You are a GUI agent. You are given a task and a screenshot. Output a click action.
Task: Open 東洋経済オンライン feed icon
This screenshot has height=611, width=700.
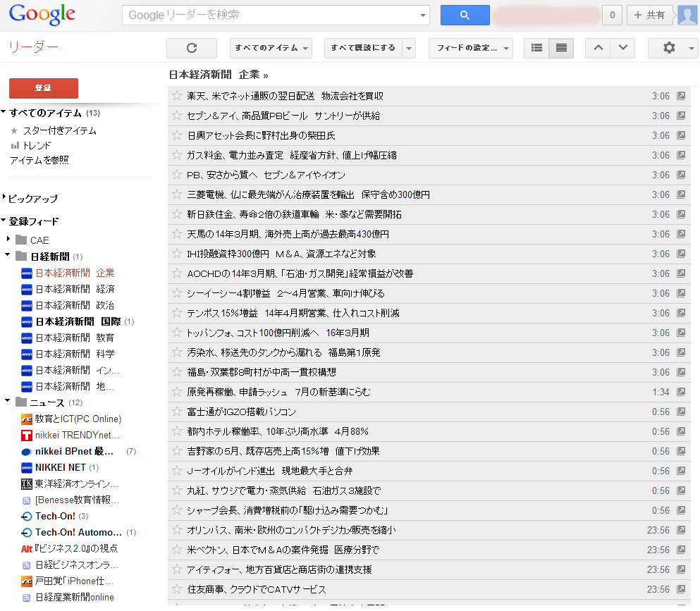click(27, 484)
